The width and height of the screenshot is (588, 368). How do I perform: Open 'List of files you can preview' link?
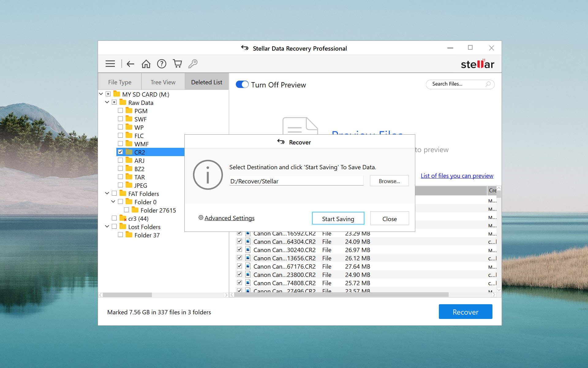[x=457, y=176]
